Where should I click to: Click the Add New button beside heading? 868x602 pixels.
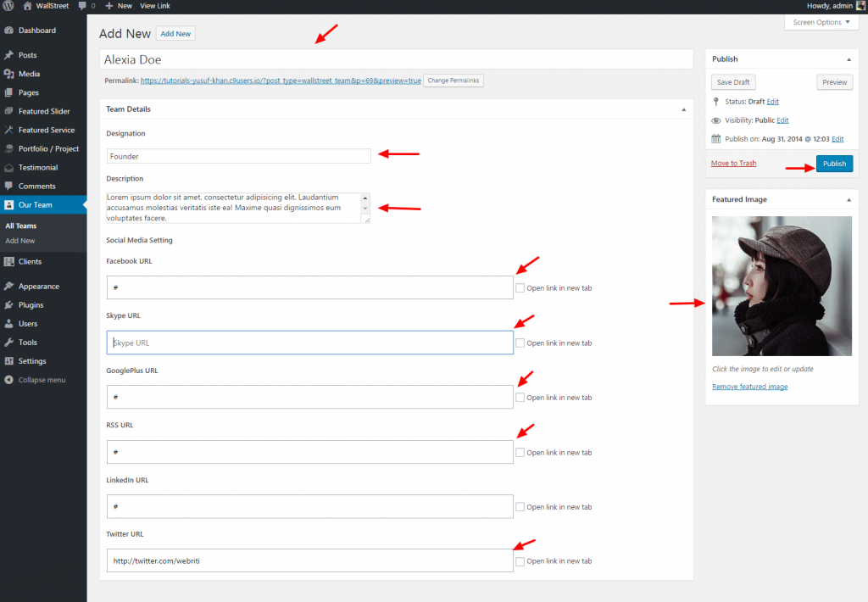(x=175, y=34)
